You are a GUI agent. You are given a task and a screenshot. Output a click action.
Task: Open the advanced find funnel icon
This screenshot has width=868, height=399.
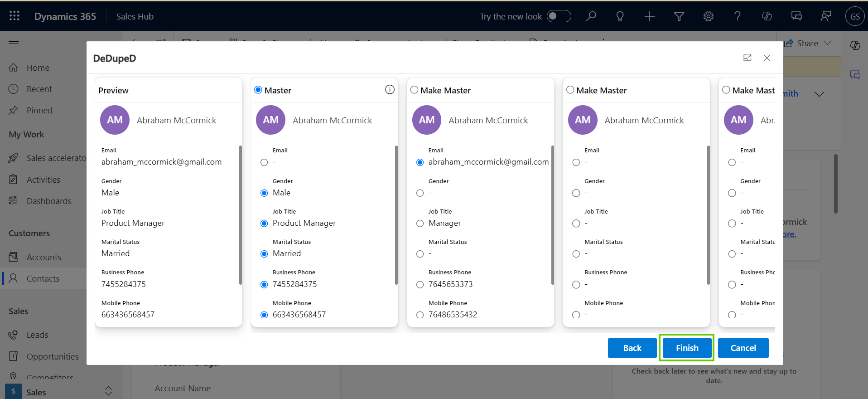pyautogui.click(x=679, y=16)
